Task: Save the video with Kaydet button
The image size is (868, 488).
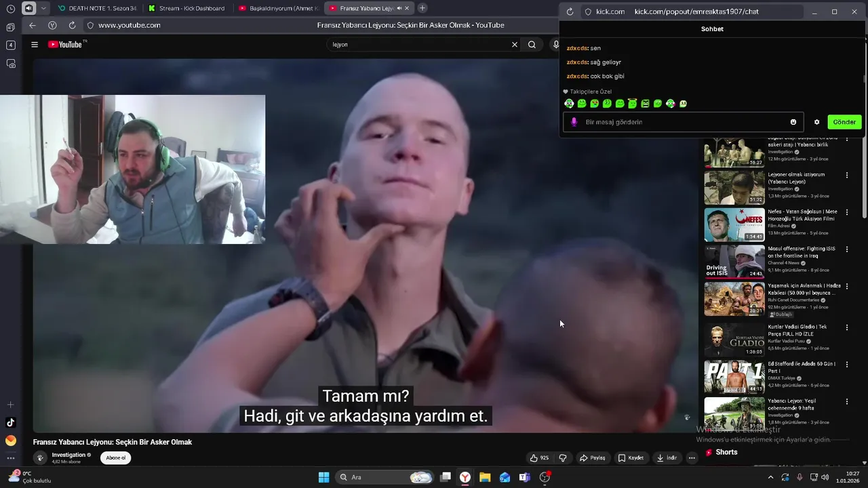Action: (631, 458)
